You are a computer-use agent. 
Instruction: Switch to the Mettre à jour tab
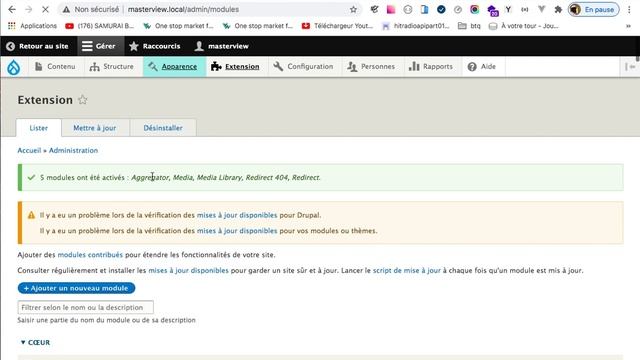point(95,128)
